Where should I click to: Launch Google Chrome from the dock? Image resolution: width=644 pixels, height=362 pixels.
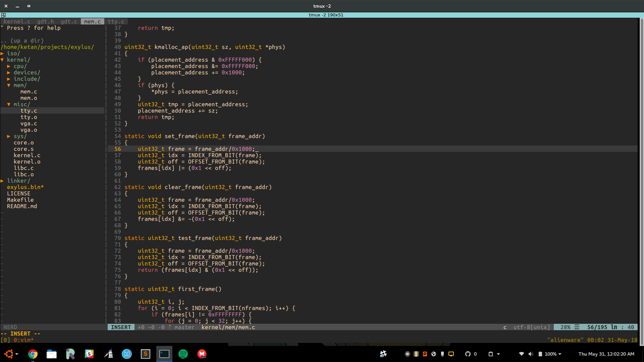coord(33,354)
